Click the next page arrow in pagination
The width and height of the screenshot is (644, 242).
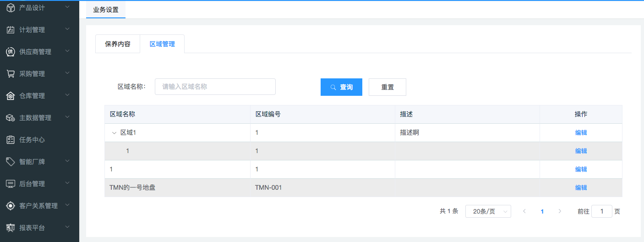[560, 211]
